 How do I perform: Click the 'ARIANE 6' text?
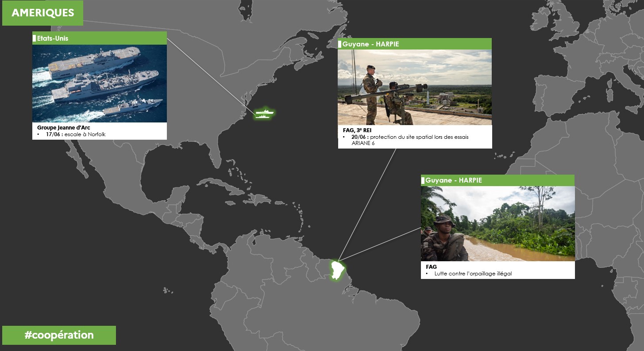coord(363,143)
